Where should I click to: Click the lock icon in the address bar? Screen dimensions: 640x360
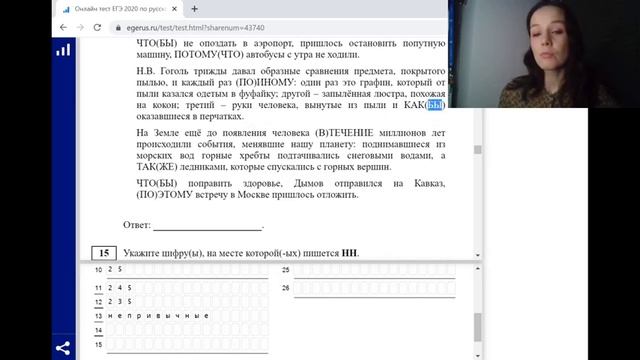[x=118, y=28]
